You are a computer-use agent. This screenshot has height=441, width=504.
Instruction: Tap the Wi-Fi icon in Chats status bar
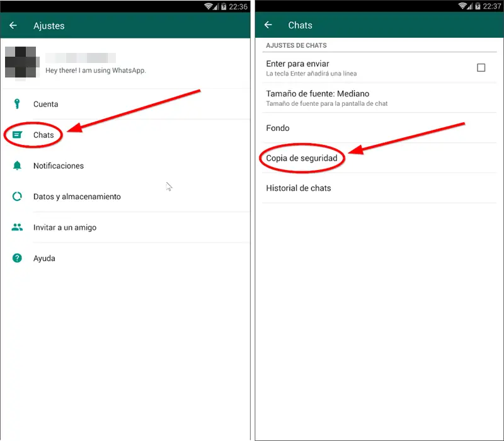462,6
